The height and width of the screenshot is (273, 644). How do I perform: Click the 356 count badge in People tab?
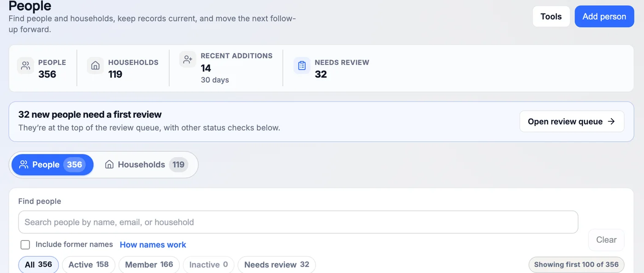click(75, 165)
